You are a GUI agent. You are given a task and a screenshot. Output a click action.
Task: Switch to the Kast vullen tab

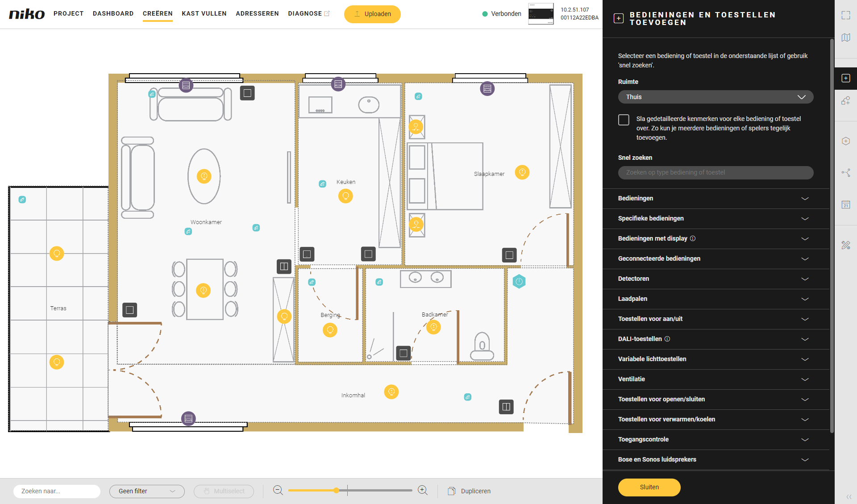pyautogui.click(x=204, y=13)
